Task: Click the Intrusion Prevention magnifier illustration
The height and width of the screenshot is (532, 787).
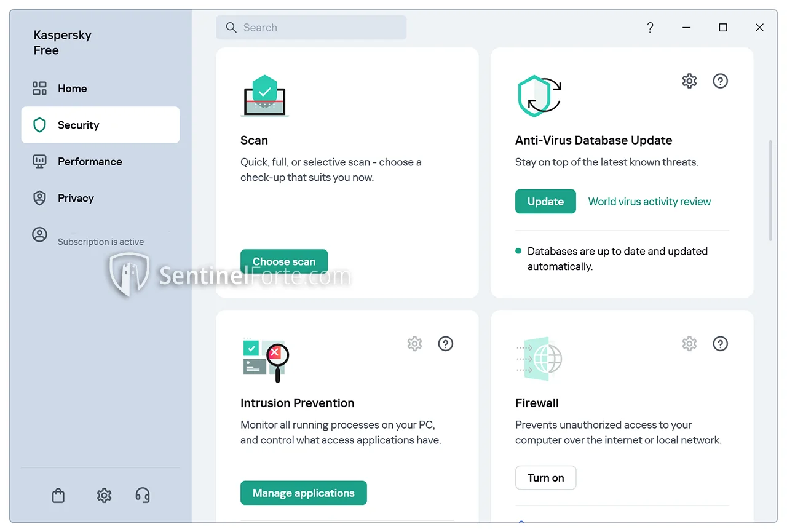Action: pyautogui.click(x=266, y=360)
